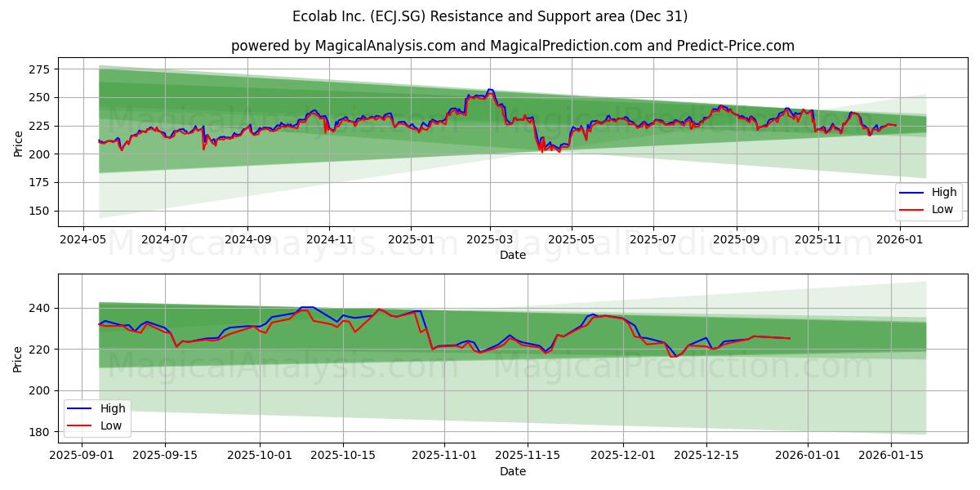980x490 pixels.
Task: Select the "2024-11" date tick label
Action: click(329, 240)
